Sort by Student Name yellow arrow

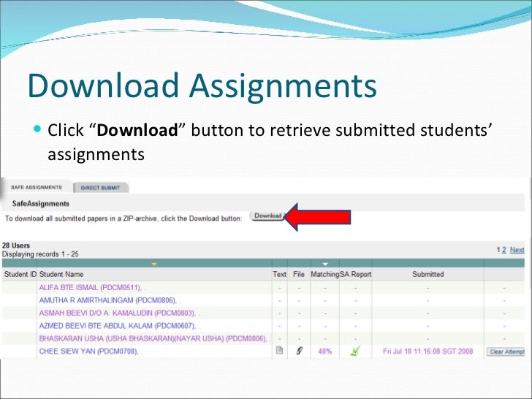[x=154, y=264]
